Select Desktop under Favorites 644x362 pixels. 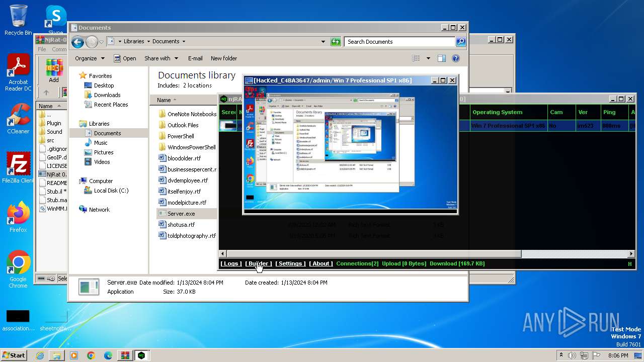(104, 85)
